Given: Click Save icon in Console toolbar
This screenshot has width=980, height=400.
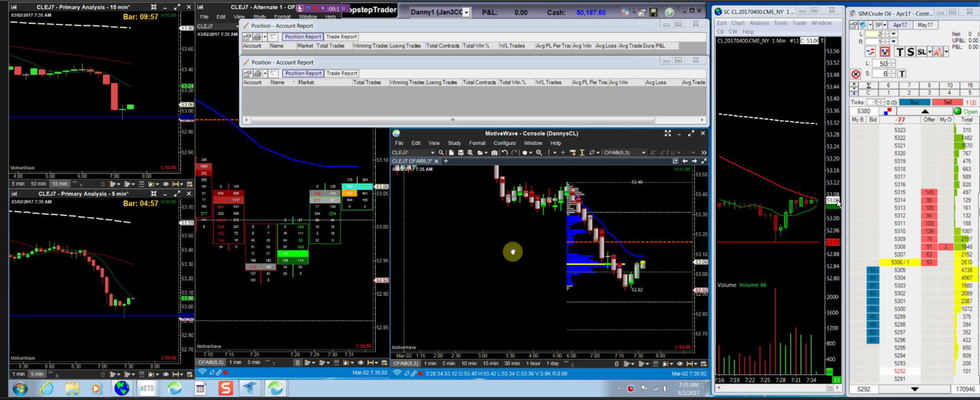Looking at the screenshot, I should [x=461, y=153].
